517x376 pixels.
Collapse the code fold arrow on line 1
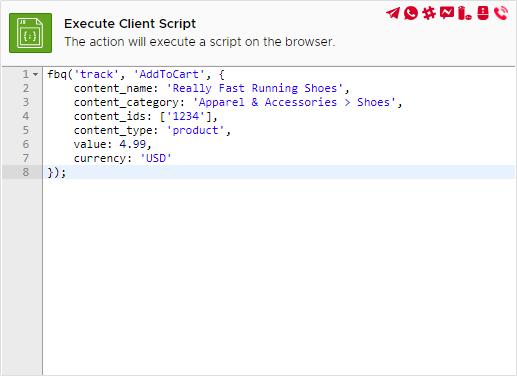click(36, 74)
